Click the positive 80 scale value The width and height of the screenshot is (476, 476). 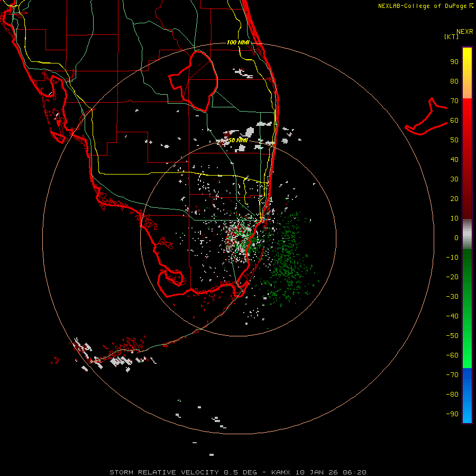tap(454, 81)
